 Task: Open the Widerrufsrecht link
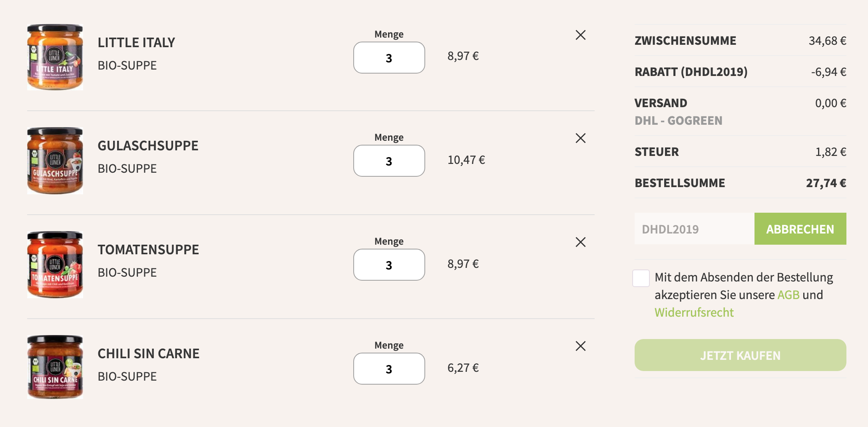(x=694, y=313)
